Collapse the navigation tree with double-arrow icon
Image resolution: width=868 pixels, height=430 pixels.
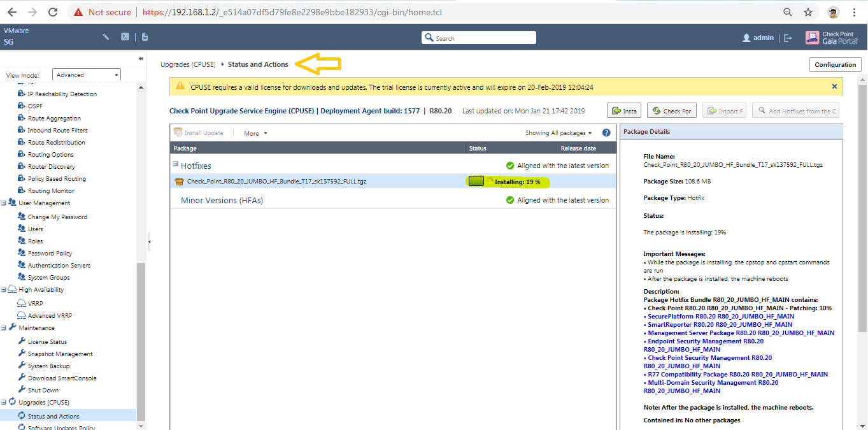(x=141, y=59)
